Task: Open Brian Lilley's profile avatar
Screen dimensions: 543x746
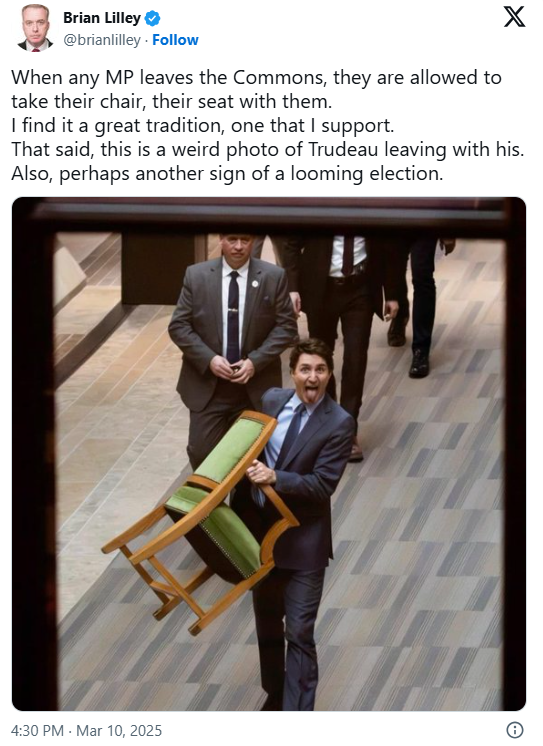Action: 35,28
